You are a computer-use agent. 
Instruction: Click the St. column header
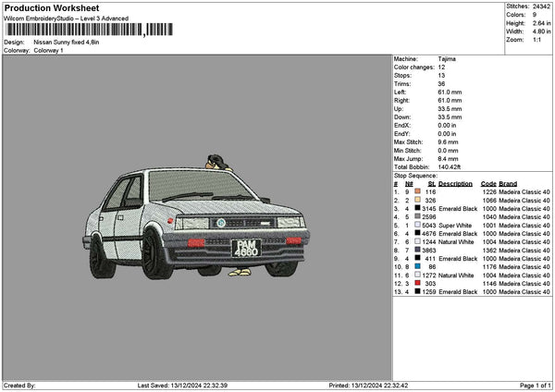point(431,184)
